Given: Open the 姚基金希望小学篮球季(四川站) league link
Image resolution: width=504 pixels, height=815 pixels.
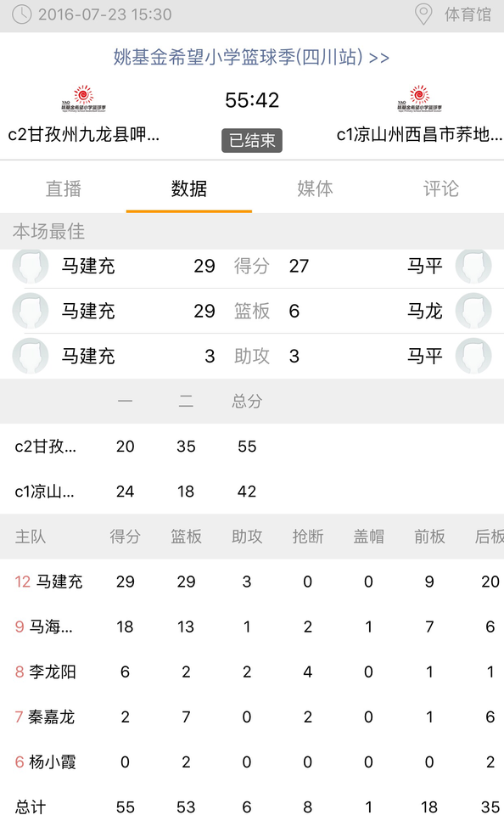Looking at the screenshot, I should tap(251, 57).
